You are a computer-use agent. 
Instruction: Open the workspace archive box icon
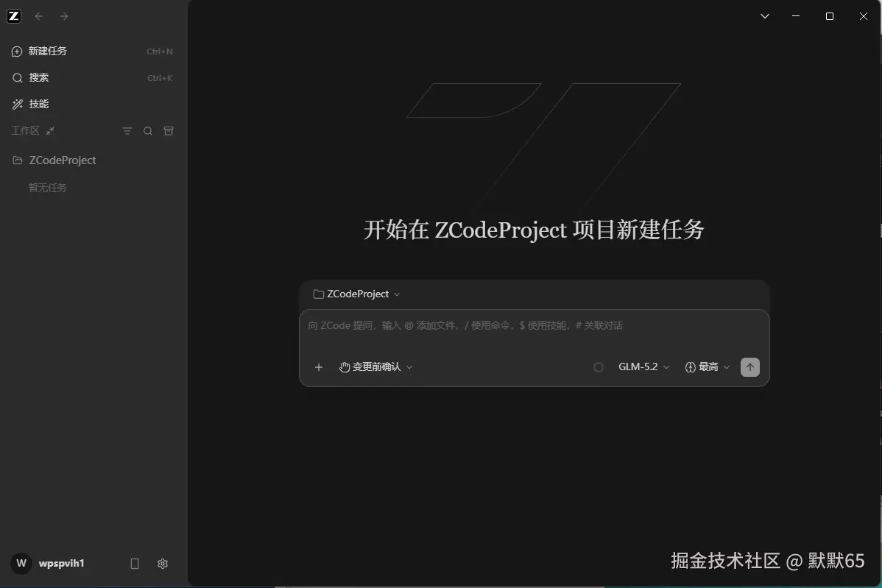(169, 131)
